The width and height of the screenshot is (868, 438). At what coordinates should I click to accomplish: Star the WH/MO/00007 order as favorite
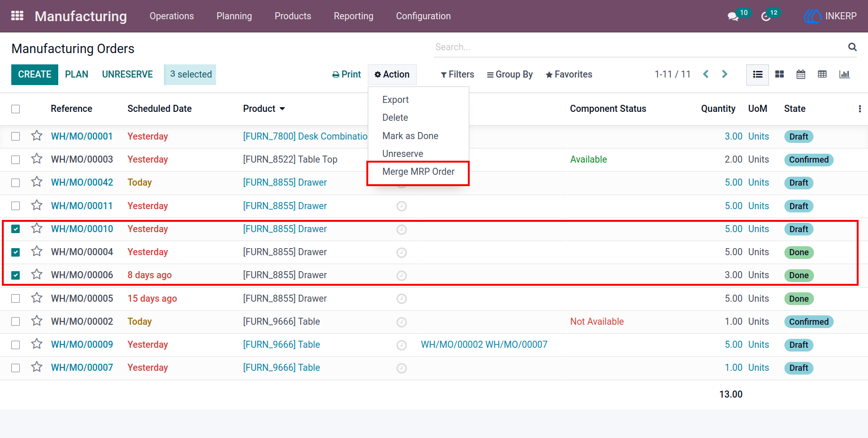click(37, 367)
